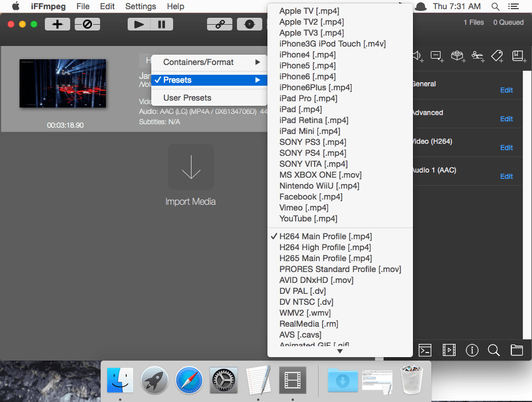Select RealMedia [.rm] preset
The width and height of the screenshot is (532, 402).
click(340, 324)
